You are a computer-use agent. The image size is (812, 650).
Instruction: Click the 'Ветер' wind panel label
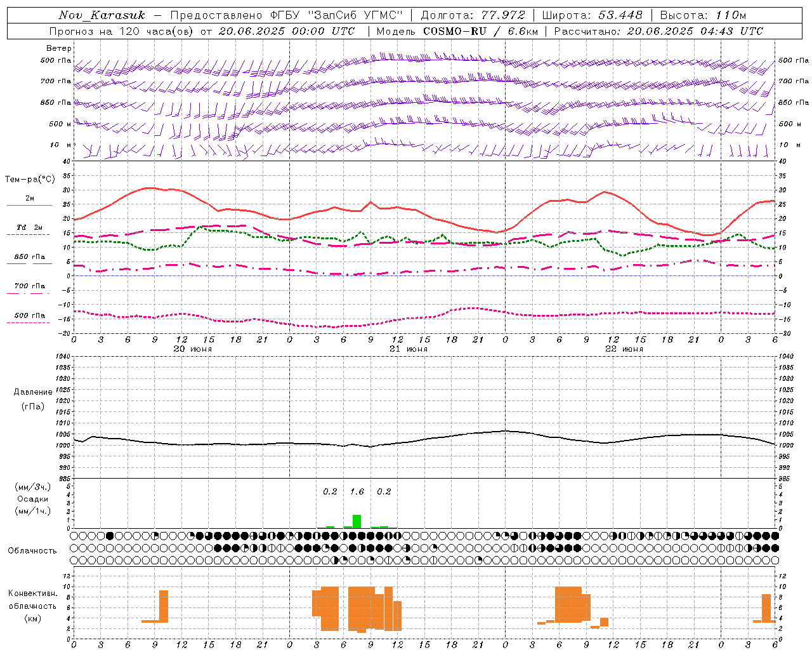coord(59,48)
